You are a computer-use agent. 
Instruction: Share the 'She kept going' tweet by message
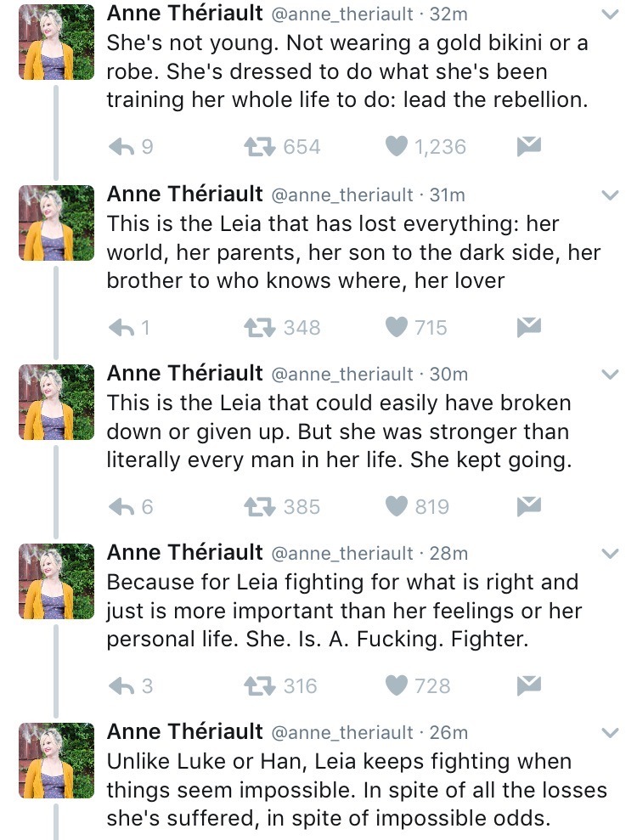[529, 507]
